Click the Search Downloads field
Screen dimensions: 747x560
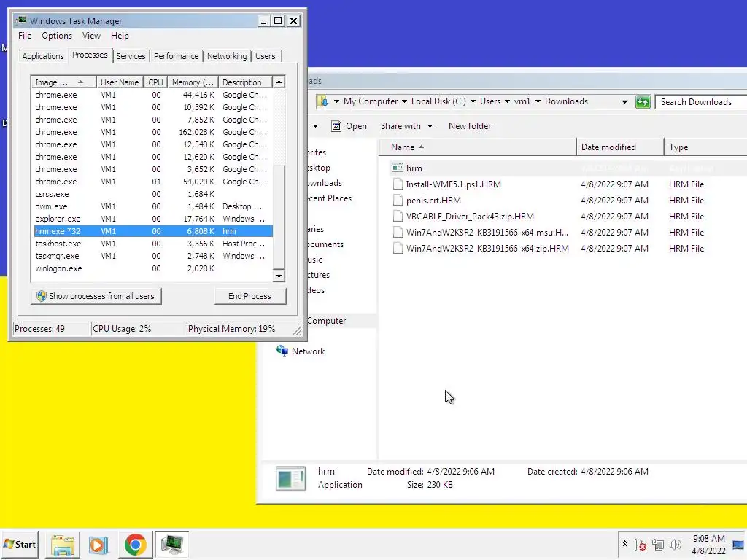pos(701,102)
